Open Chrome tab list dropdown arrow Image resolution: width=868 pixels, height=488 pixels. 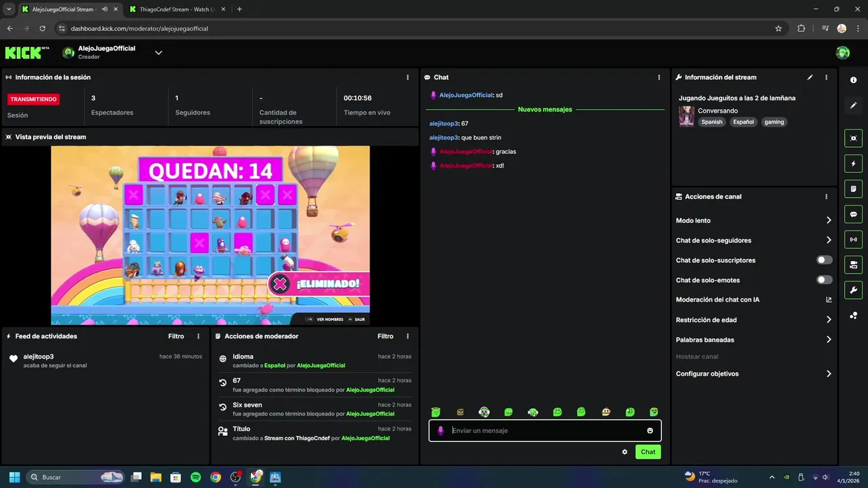[9, 9]
